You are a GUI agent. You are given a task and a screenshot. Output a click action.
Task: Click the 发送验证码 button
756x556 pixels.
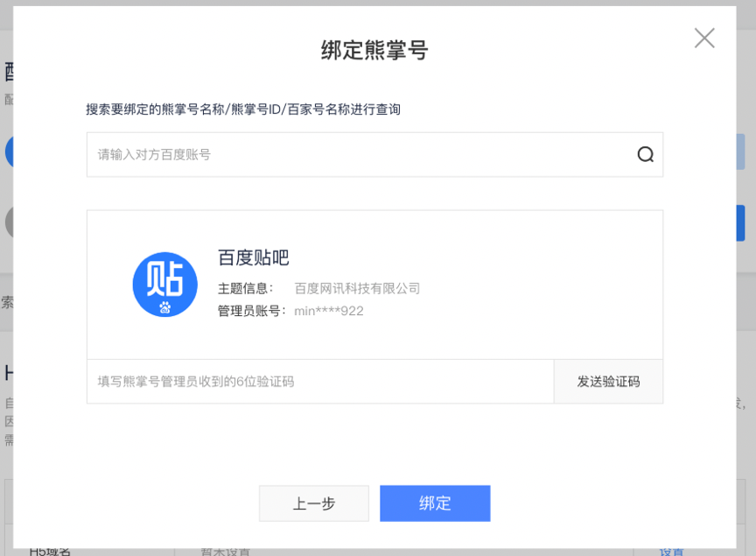click(608, 381)
